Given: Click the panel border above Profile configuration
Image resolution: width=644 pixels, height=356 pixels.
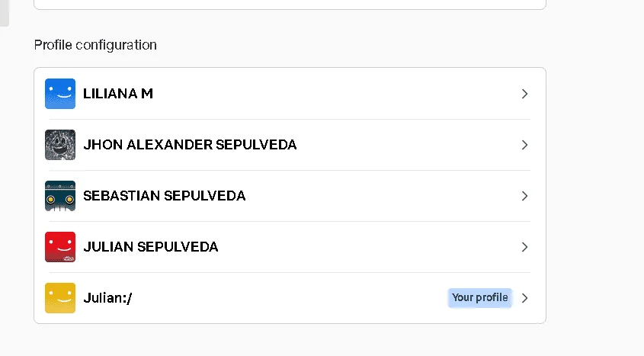Looking at the screenshot, I should click(290, 8).
